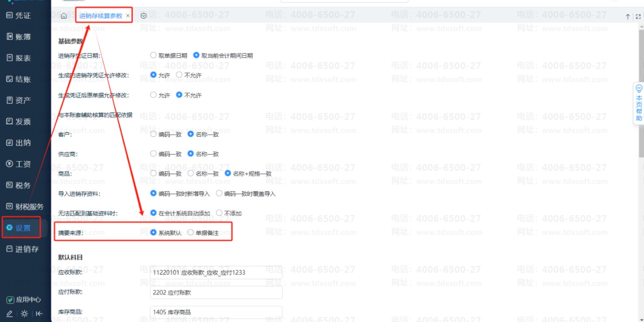Click the 应付账款 account input field
The image size is (644, 322).
[x=216, y=292]
